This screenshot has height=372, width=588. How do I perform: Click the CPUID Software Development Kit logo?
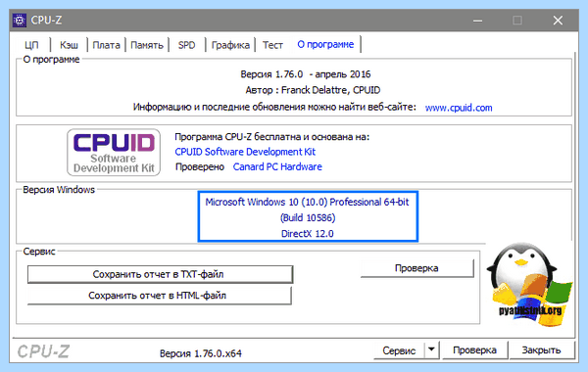click(x=114, y=152)
